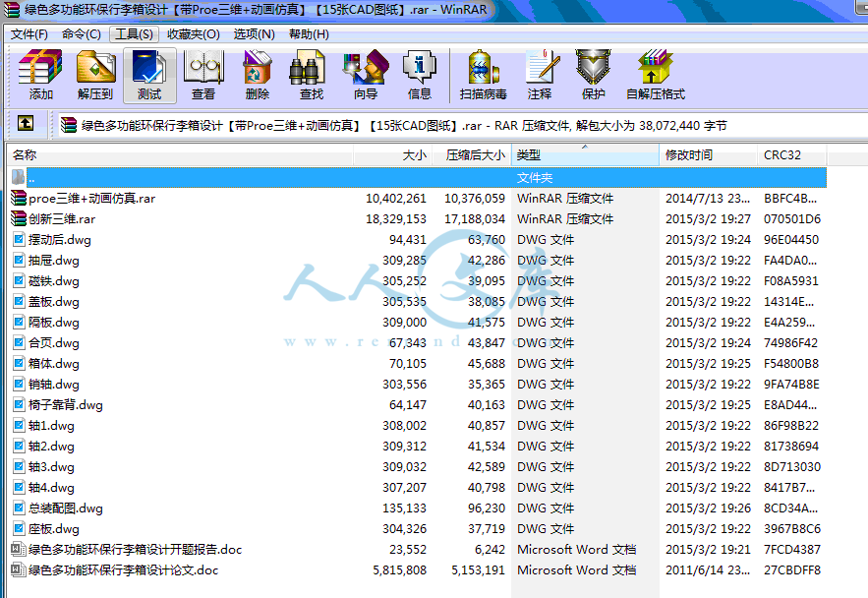The height and width of the screenshot is (598, 868).
Task: Open the 查看 (View) tool
Action: pos(203,76)
